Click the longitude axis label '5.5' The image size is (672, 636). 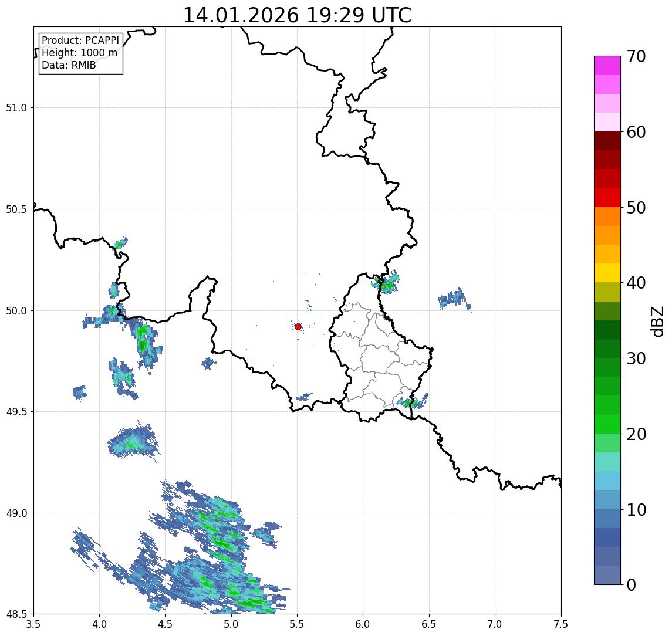click(298, 624)
